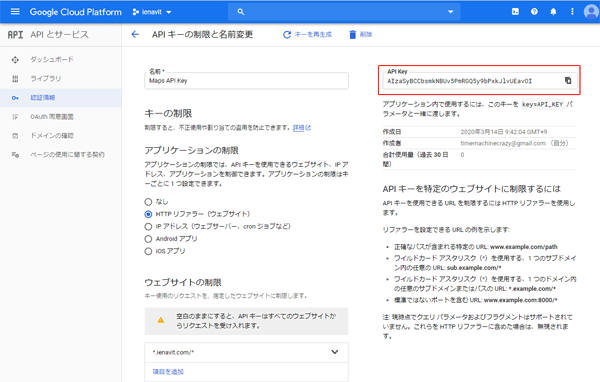Open ライブラリ in the sidebar

(61, 78)
